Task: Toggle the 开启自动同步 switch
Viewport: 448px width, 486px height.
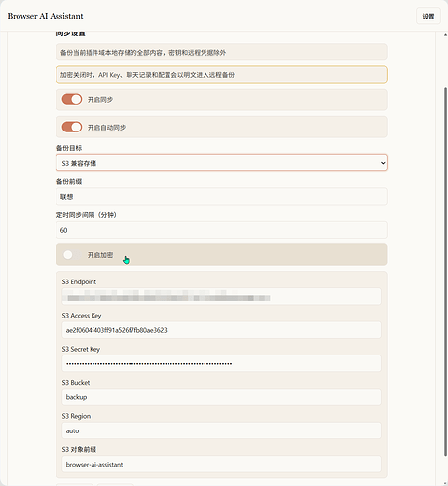Action: [x=72, y=127]
